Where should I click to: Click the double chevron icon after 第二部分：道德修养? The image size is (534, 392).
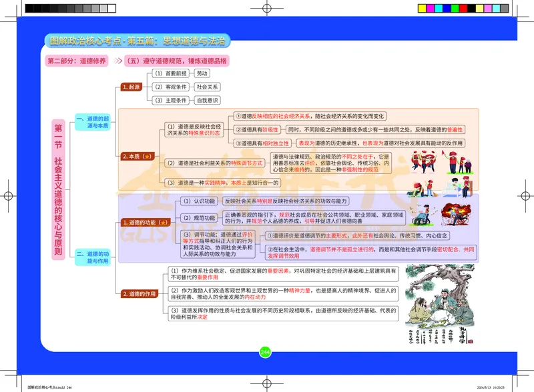point(118,59)
